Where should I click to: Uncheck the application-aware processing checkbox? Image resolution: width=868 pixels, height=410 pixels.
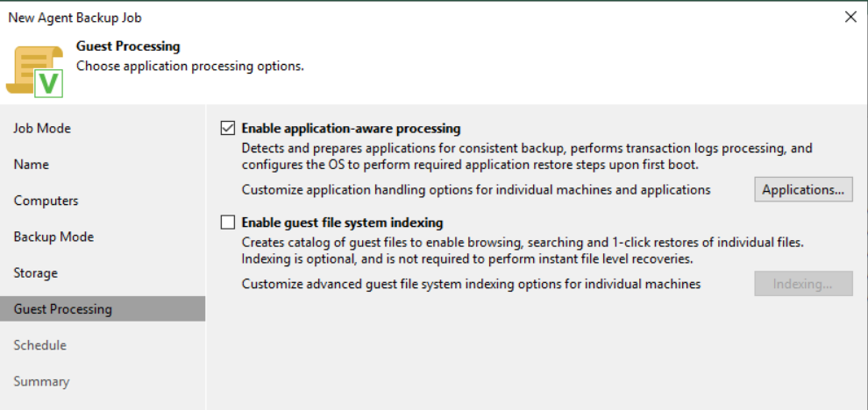coord(228,129)
